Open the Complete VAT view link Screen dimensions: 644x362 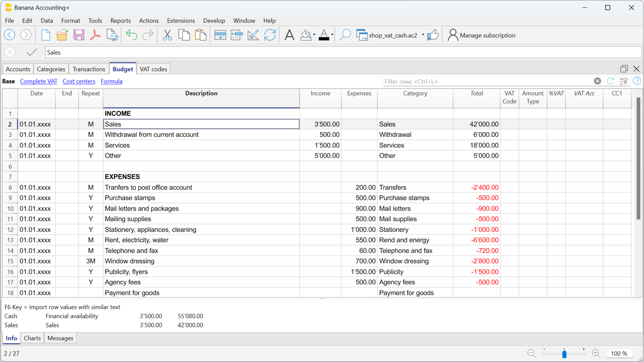click(x=39, y=81)
